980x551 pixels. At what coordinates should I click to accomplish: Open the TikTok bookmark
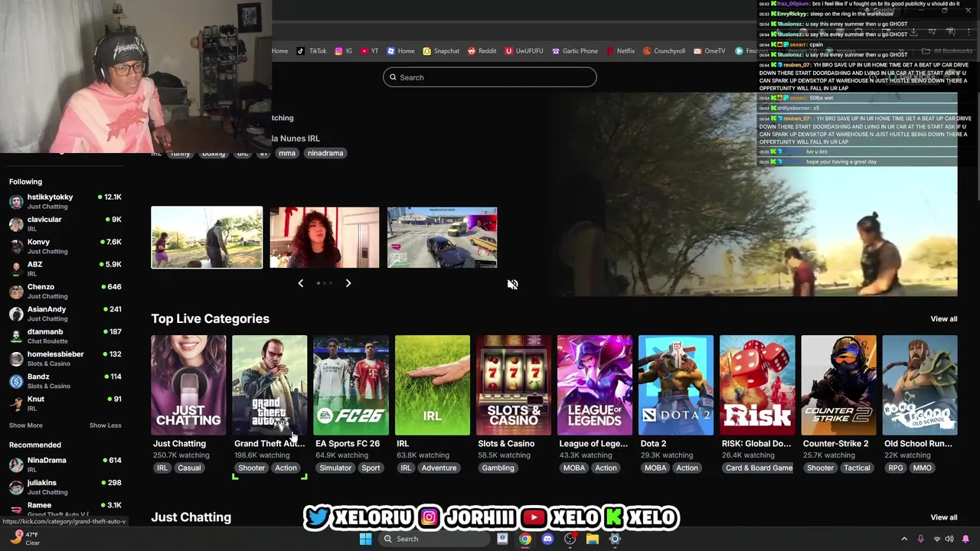coord(312,51)
